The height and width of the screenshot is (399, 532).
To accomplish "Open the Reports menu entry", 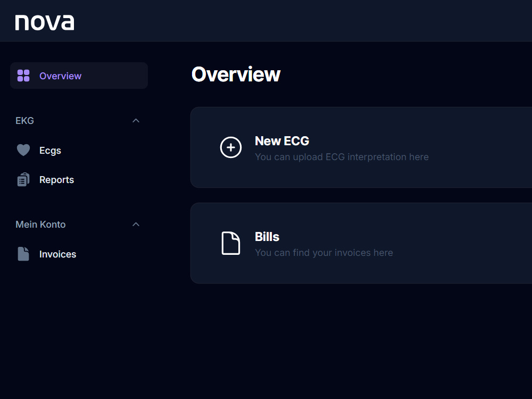I will (x=57, y=180).
